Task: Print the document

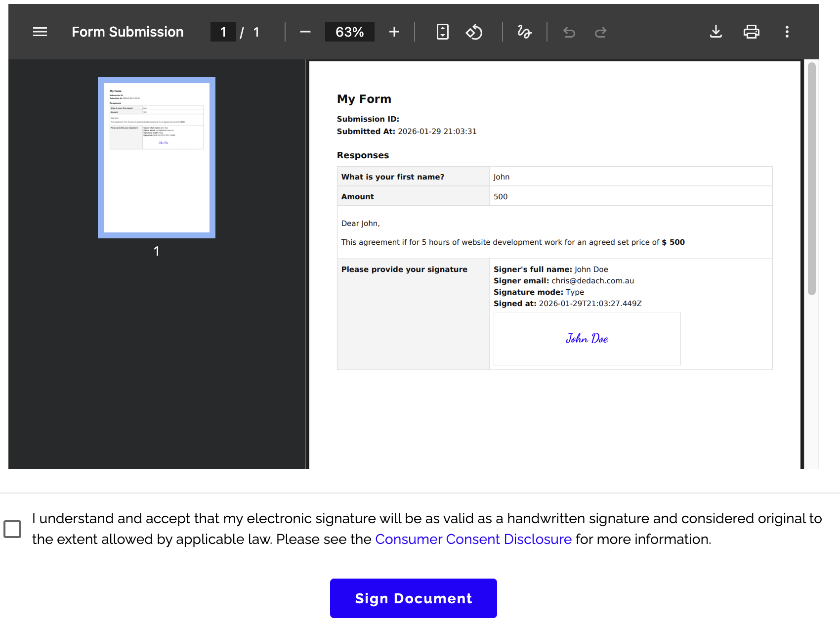Action: (751, 32)
